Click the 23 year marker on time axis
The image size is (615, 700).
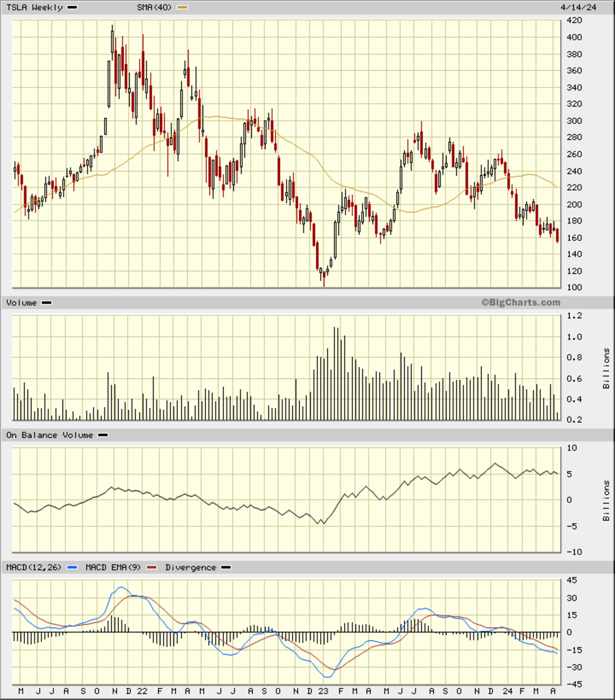pyautogui.click(x=323, y=691)
